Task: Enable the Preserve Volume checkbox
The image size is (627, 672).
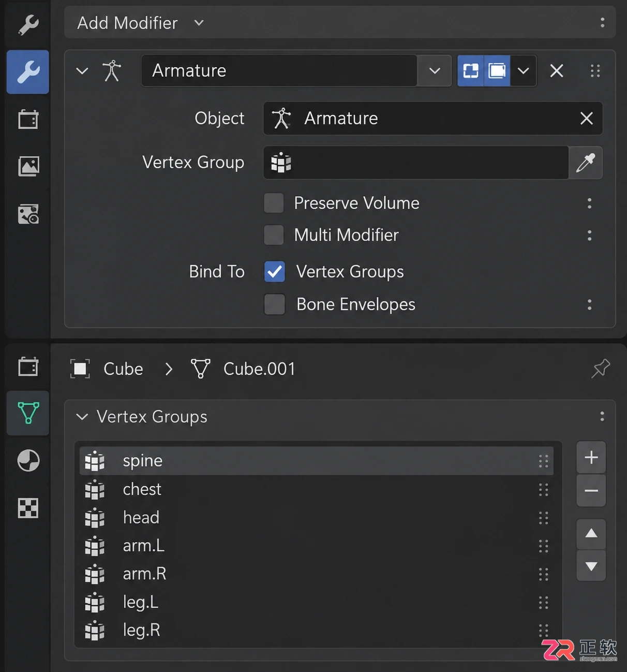Action: [x=274, y=203]
